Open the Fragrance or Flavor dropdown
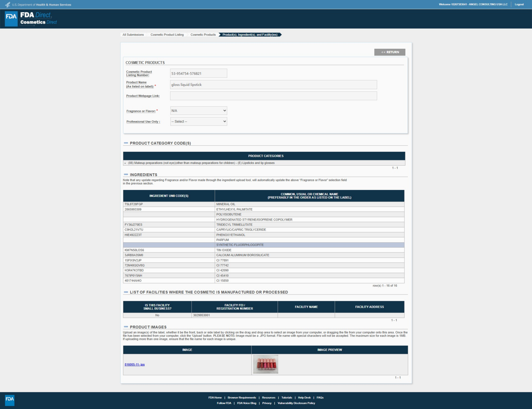The width and height of the screenshot is (532, 409). pyautogui.click(x=199, y=111)
